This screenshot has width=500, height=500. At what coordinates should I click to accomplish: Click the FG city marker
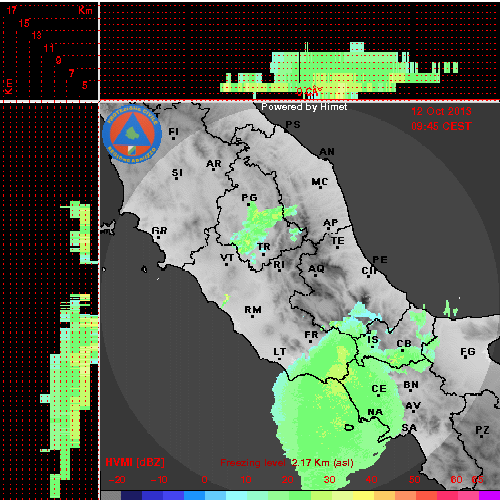(x=466, y=358)
